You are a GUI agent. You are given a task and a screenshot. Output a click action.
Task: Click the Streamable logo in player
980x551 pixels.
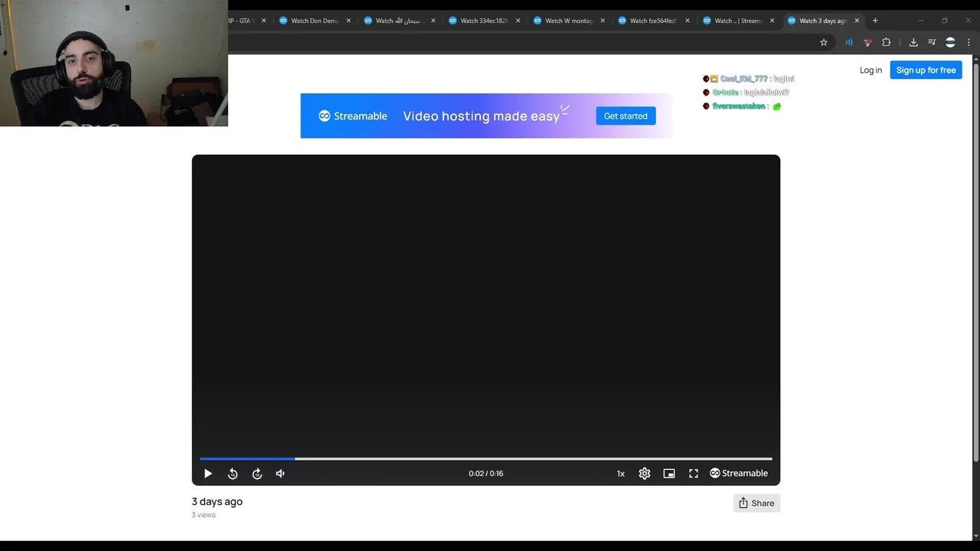(x=739, y=474)
